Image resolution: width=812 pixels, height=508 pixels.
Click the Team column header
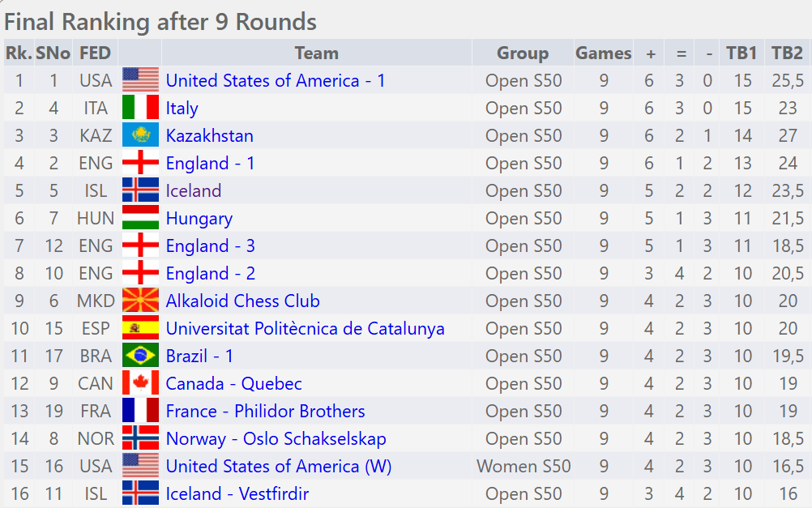pos(316,53)
